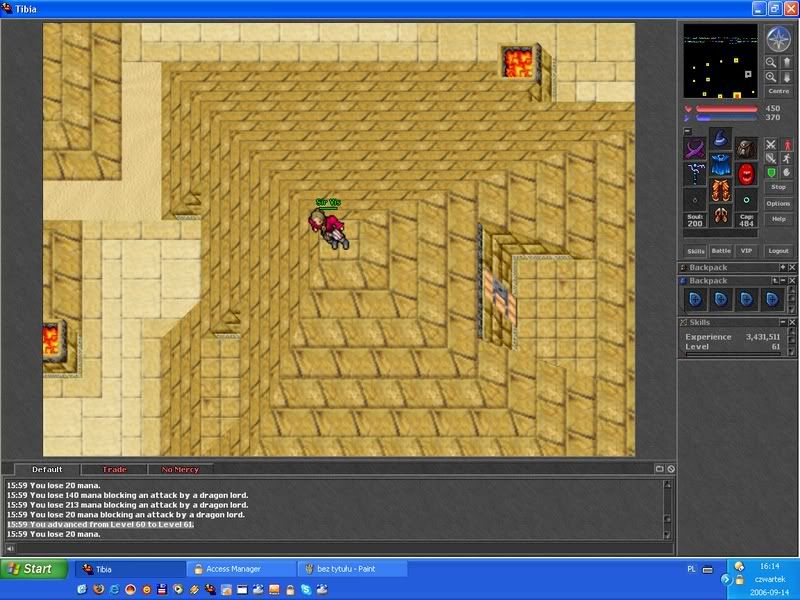Click the level advance message line
This screenshot has width=800, height=600.
100,524
